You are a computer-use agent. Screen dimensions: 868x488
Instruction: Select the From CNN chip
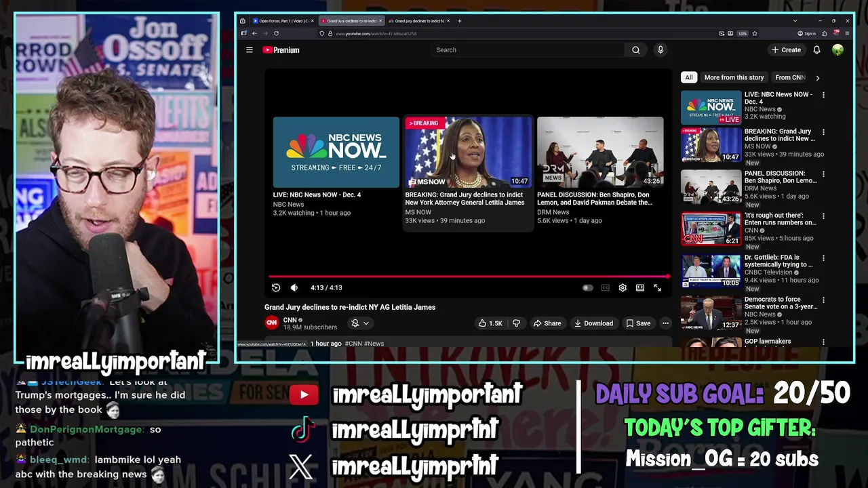[x=789, y=77]
